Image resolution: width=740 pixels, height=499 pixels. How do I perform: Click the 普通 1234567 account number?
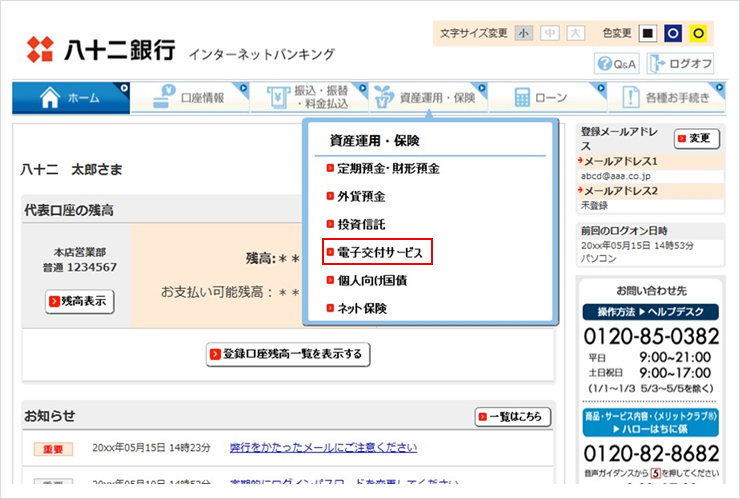(x=80, y=267)
